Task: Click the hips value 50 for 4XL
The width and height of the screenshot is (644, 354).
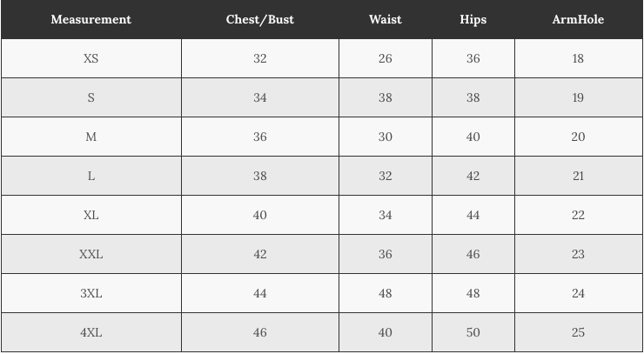Action: (473, 332)
